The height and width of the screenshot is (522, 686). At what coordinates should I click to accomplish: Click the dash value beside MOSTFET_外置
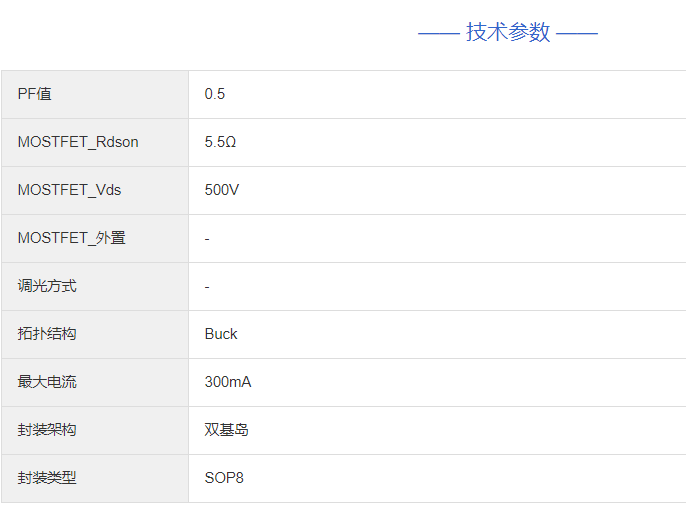point(207,238)
